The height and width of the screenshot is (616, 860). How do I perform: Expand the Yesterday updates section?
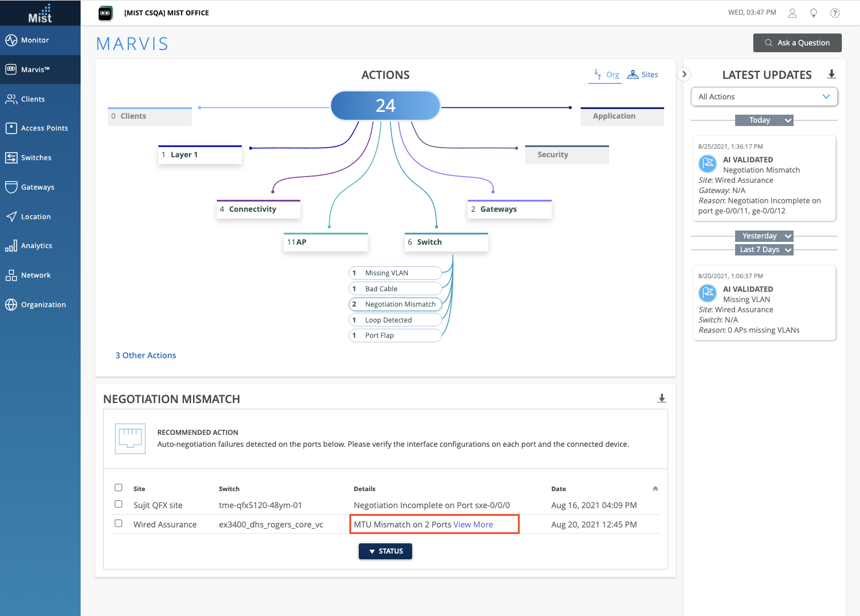764,236
